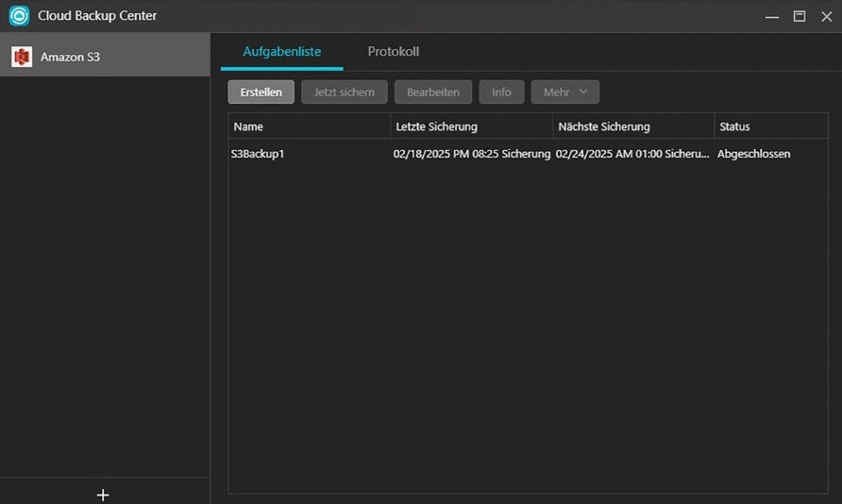The image size is (842, 504).
Task: Expand the Mehr dropdown menu
Action: point(565,92)
